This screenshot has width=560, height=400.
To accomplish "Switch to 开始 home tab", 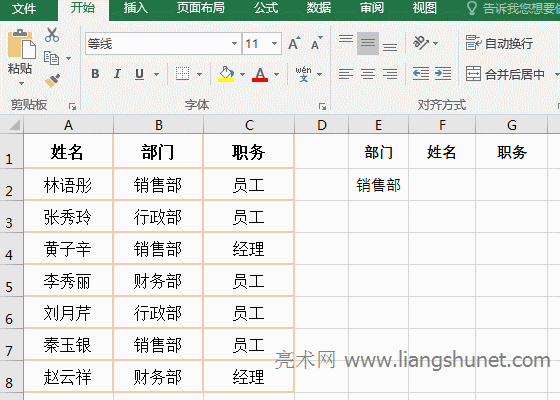I will 82,8.
